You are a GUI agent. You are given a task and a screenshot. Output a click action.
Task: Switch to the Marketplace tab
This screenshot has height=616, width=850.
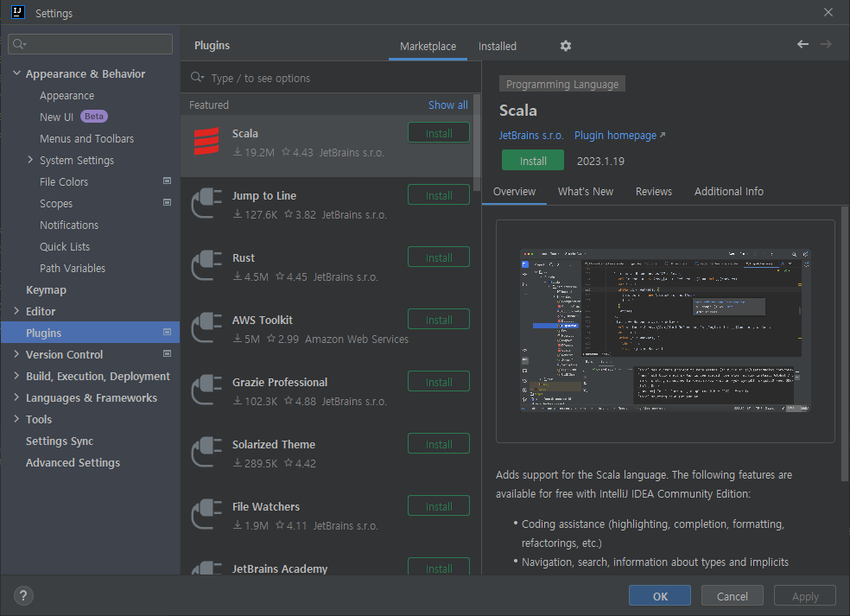coord(428,47)
